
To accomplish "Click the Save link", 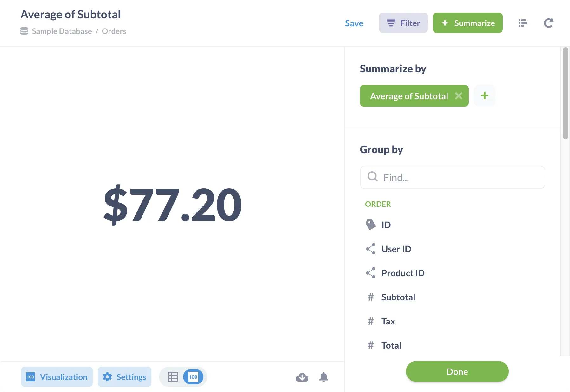I will pyautogui.click(x=354, y=23).
